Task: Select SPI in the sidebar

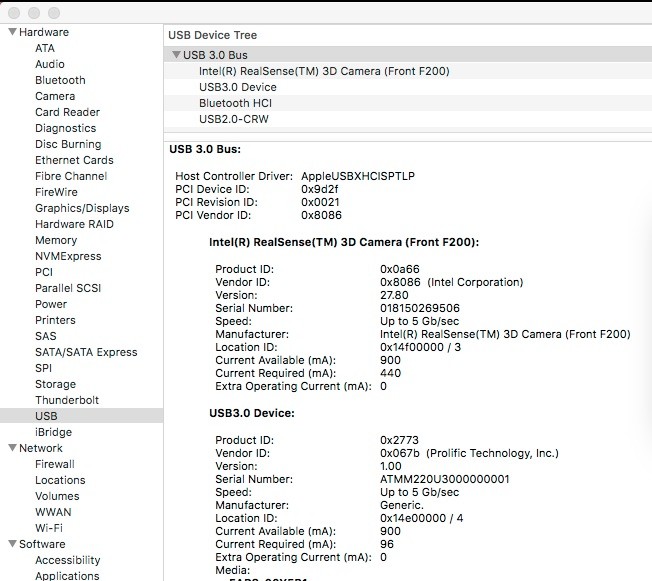Action: coord(44,368)
